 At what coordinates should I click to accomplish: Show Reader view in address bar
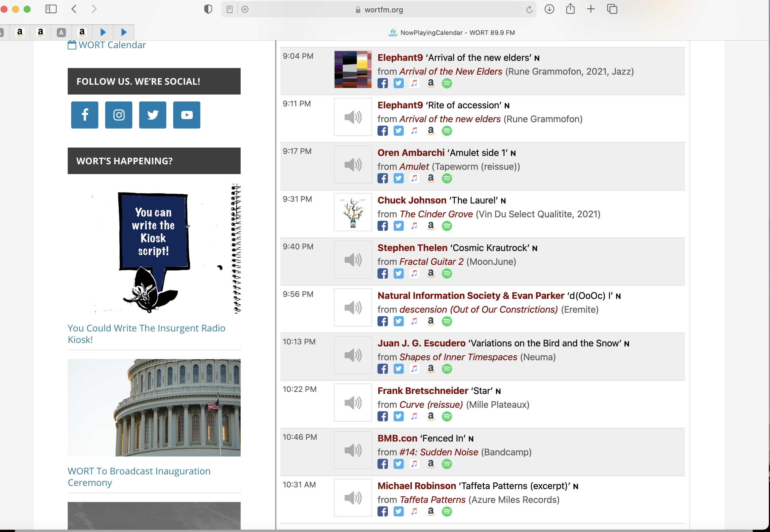tap(229, 9)
